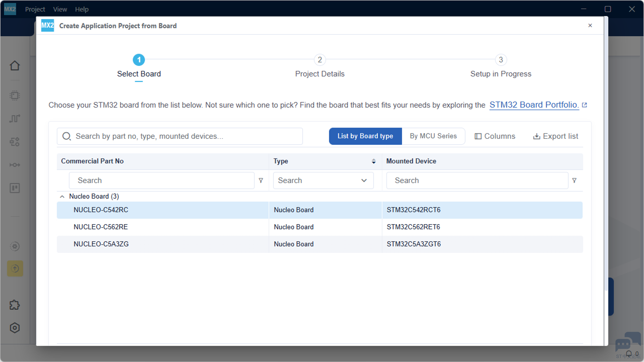Viewport: 644px width, 362px height.
Task: Click the yellow update icon in sidebar
Action: 15,269
